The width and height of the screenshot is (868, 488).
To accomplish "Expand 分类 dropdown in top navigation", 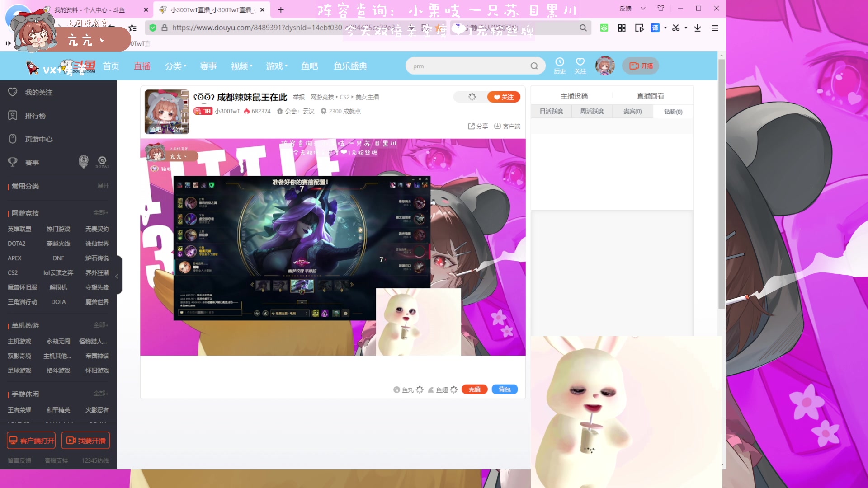I will pos(175,66).
